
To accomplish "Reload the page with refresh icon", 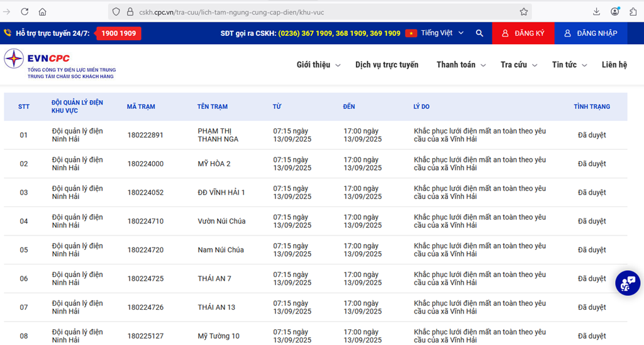I will (25, 12).
